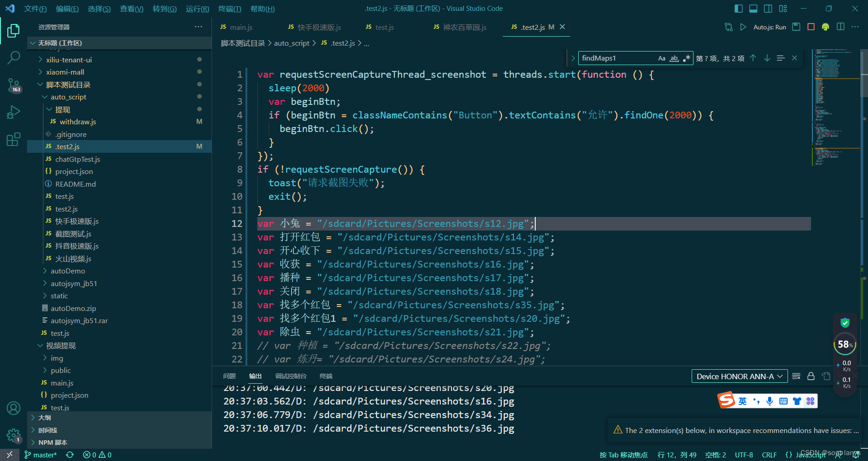Screen dimensions: 868x461
Task: Switch Sogou input language at 英
Action: [x=742, y=401]
